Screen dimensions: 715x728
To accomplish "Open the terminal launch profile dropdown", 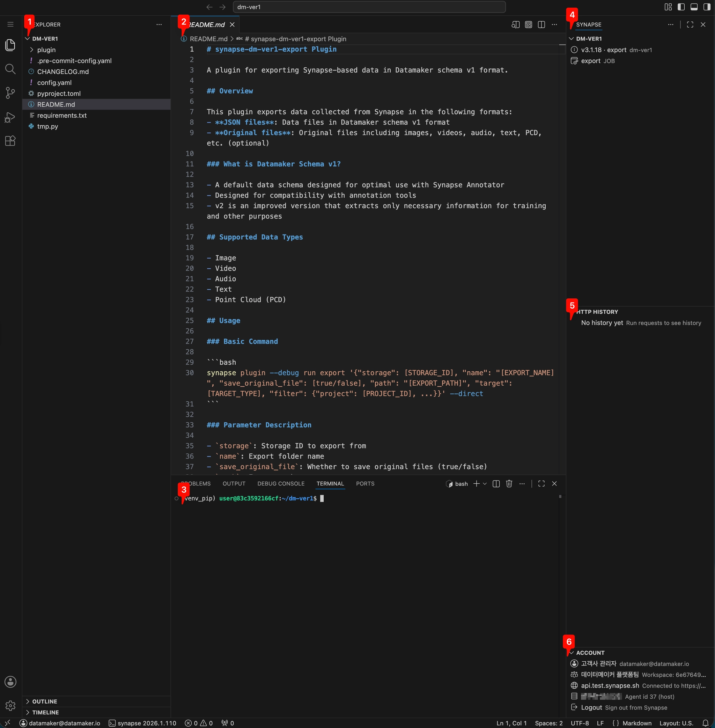I will [x=485, y=484].
